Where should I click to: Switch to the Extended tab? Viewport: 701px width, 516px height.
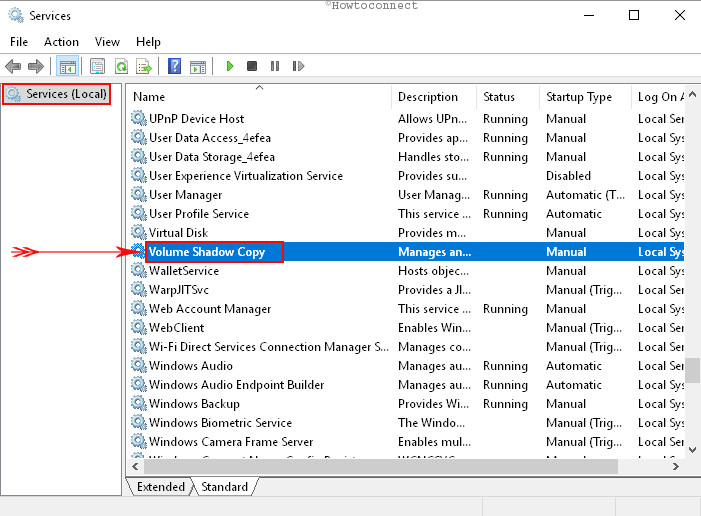pyautogui.click(x=161, y=487)
